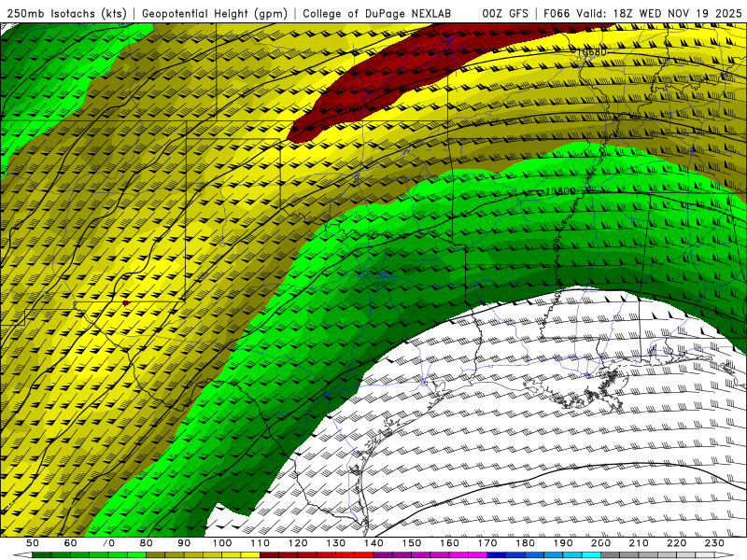The image size is (747, 560).
Task: Click the "College of DuPage NEXLAB" header text
Action: click(x=377, y=14)
